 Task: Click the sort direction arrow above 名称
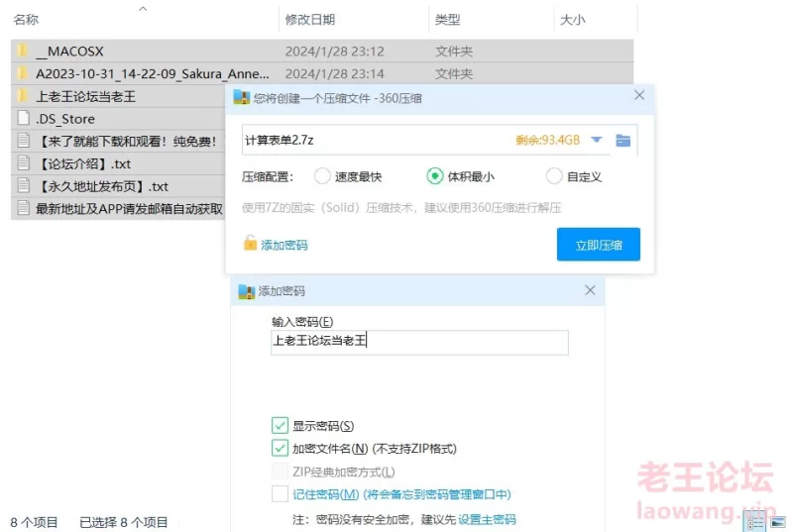point(143,8)
